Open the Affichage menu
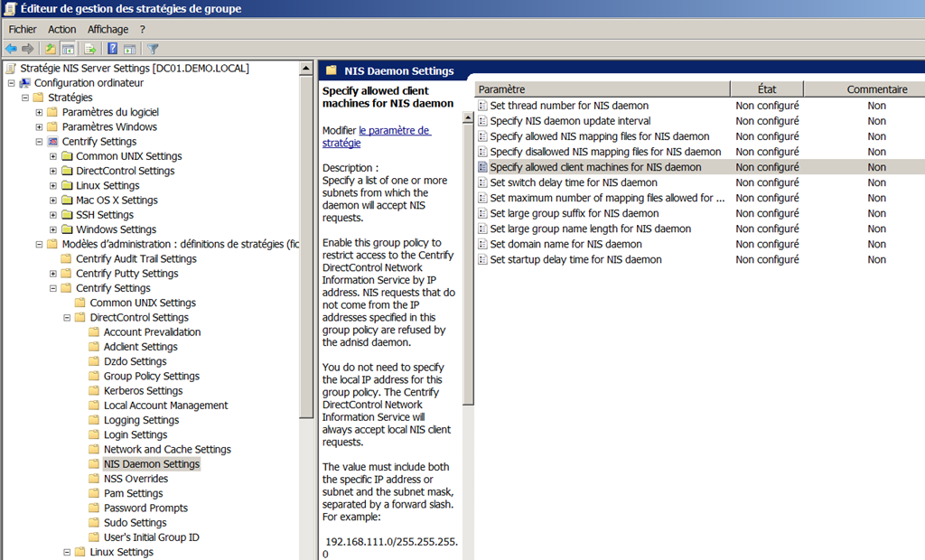Image resolution: width=925 pixels, height=560 pixels. pos(108,30)
